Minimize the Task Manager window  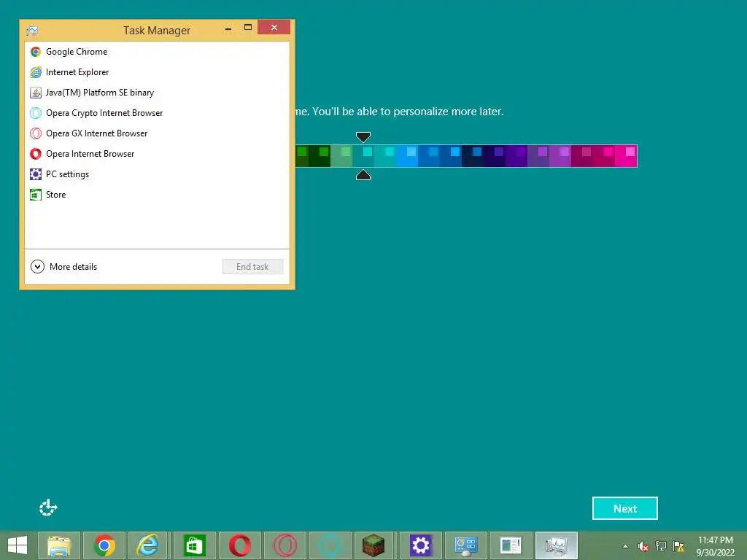tap(228, 28)
